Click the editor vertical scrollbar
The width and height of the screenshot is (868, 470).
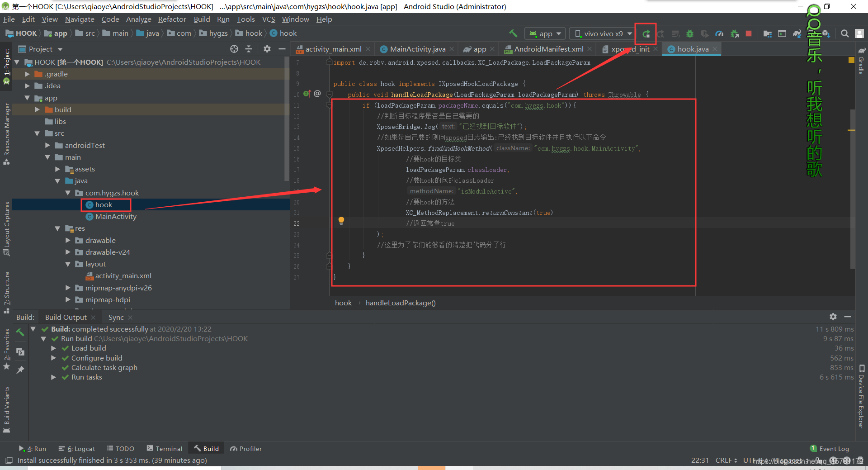pos(853,189)
